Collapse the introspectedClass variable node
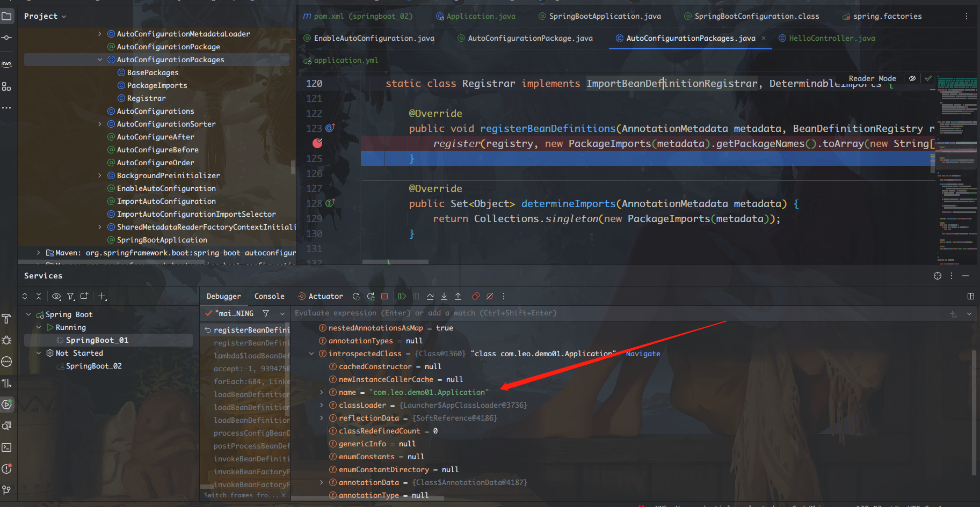Viewport: 980px width, 507px height. point(311,354)
